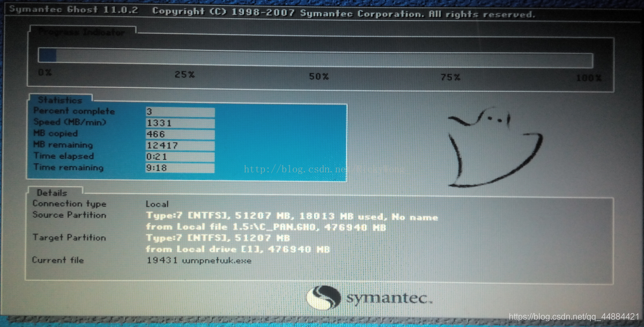Click the Statistics panel heading
Screen dimensions: 644x327
(x=60, y=100)
